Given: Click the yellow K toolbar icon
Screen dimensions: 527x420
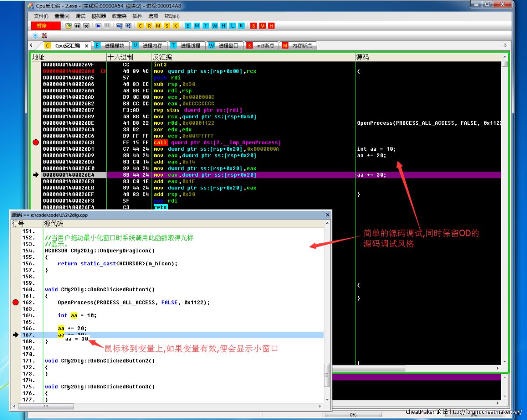Looking at the screenshot, I should pyautogui.click(x=176, y=26).
